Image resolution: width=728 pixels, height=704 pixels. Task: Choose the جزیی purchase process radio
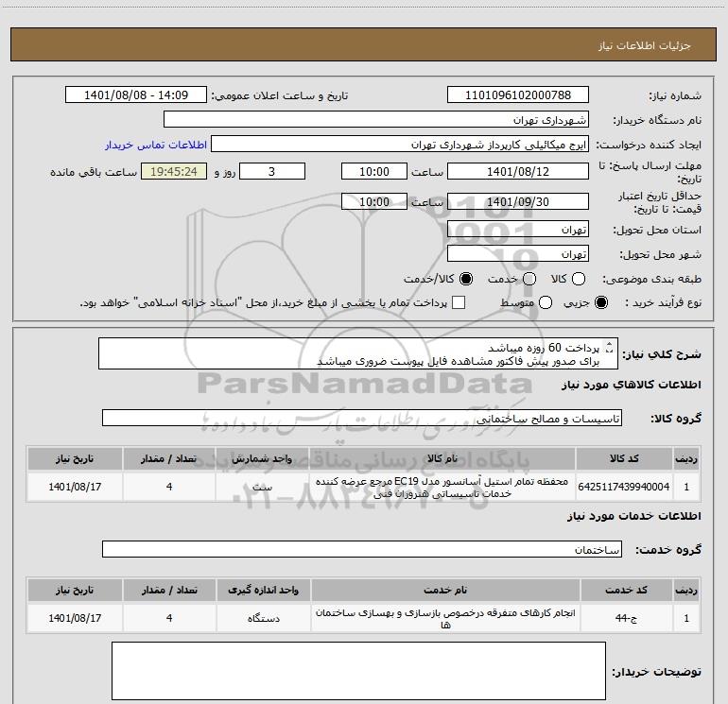pos(601,303)
